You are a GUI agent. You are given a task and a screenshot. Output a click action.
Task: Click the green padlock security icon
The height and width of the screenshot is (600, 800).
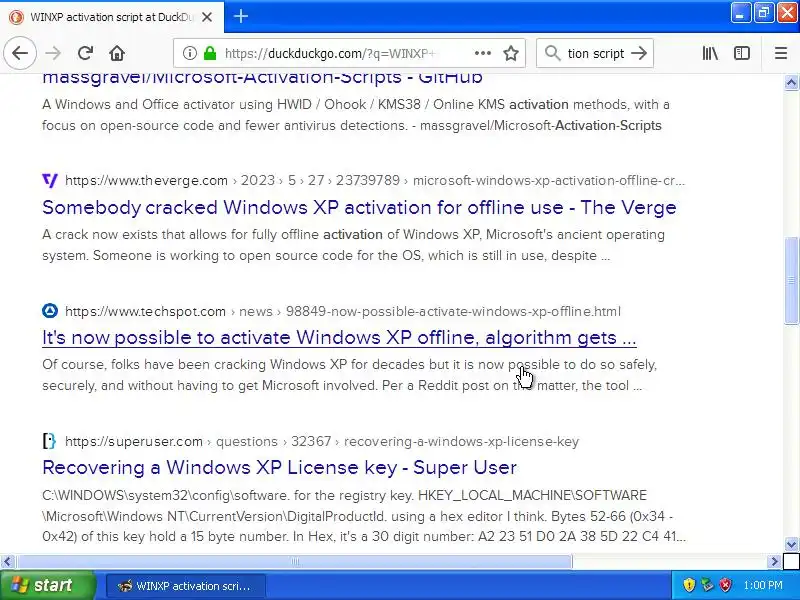click(210, 53)
